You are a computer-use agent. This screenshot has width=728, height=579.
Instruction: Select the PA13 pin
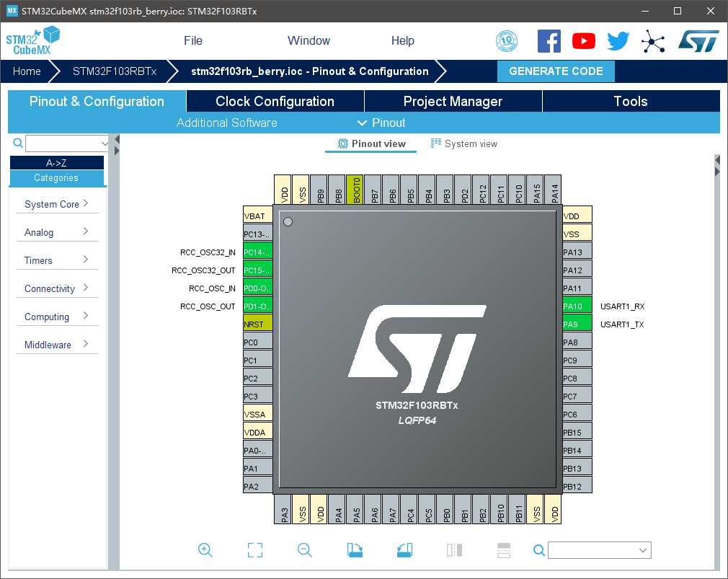[x=577, y=252]
